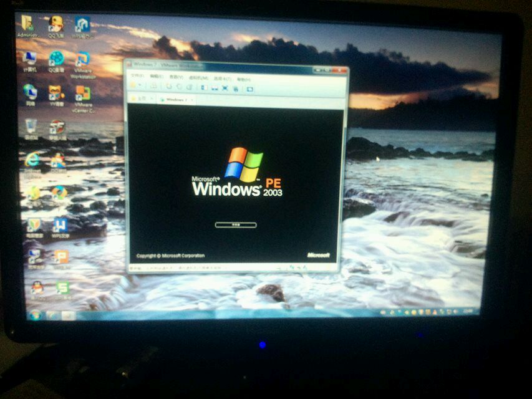Click the first pinned taskbar item
The height and width of the screenshot is (399, 532).
coord(53,315)
